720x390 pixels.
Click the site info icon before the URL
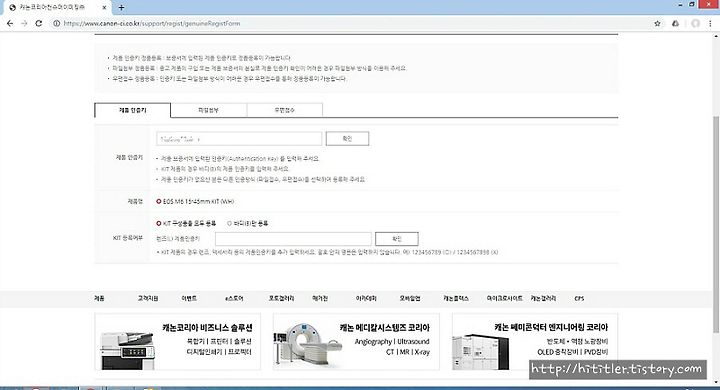tap(56, 23)
